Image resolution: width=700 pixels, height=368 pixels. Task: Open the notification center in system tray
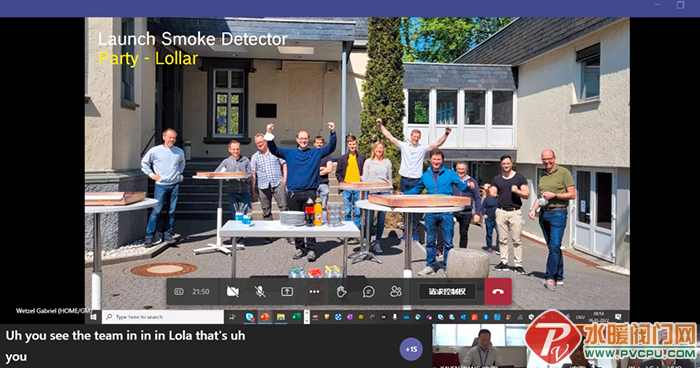618,317
